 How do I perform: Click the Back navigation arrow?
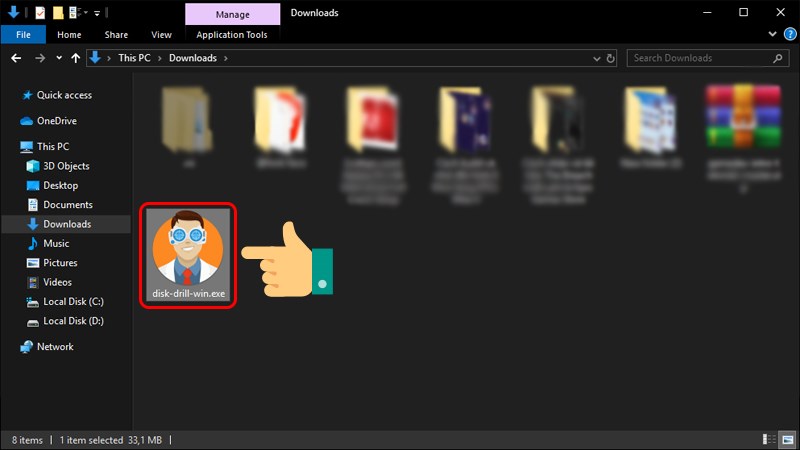click(13, 58)
